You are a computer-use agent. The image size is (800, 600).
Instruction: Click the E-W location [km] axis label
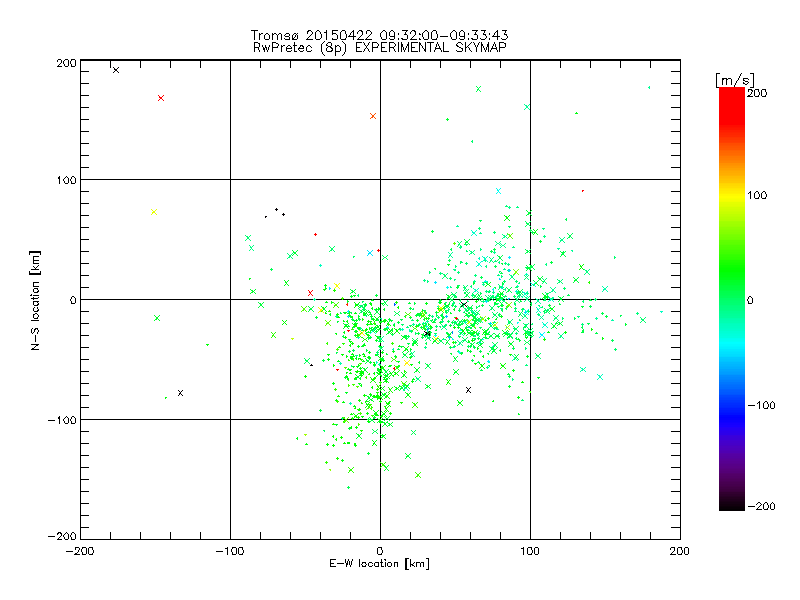point(379,563)
